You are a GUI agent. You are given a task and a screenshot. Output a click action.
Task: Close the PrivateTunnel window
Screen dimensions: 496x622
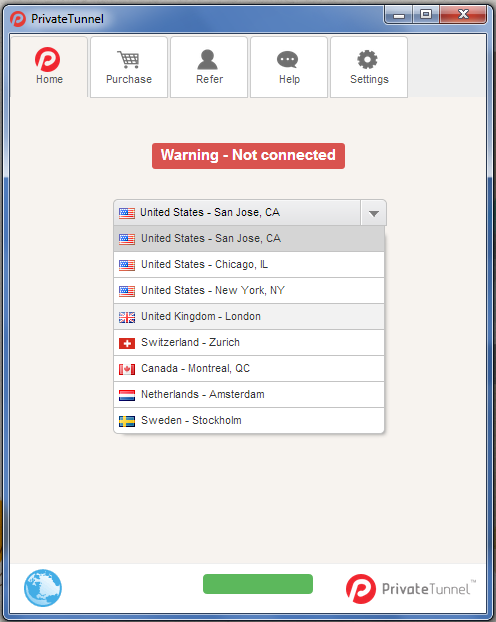click(463, 15)
